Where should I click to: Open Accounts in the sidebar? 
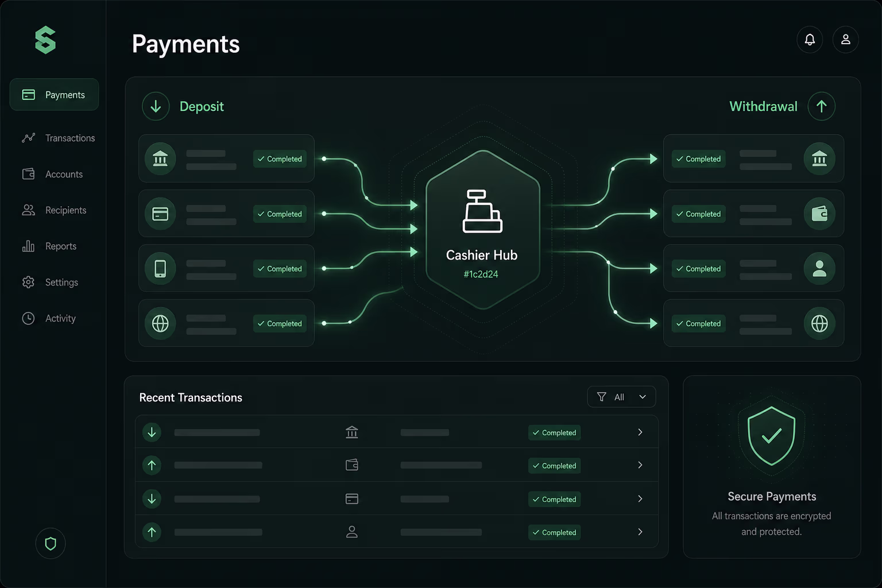click(52, 174)
